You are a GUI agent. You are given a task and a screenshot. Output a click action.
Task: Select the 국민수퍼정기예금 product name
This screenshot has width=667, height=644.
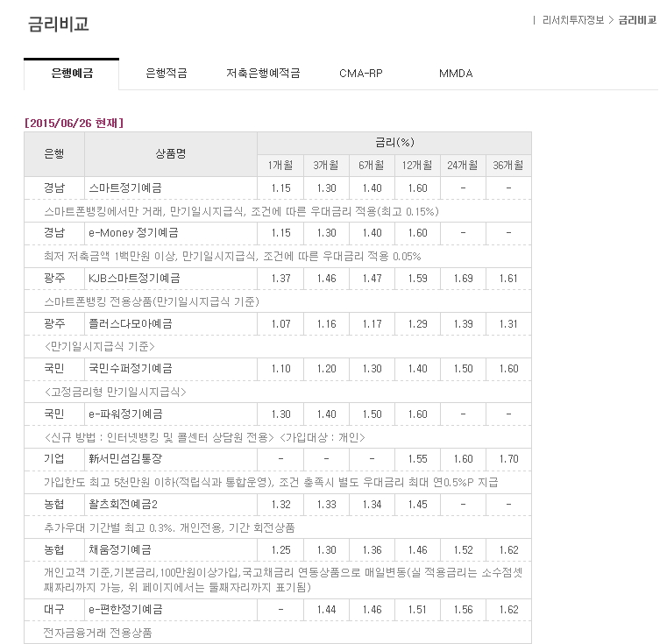(x=130, y=369)
